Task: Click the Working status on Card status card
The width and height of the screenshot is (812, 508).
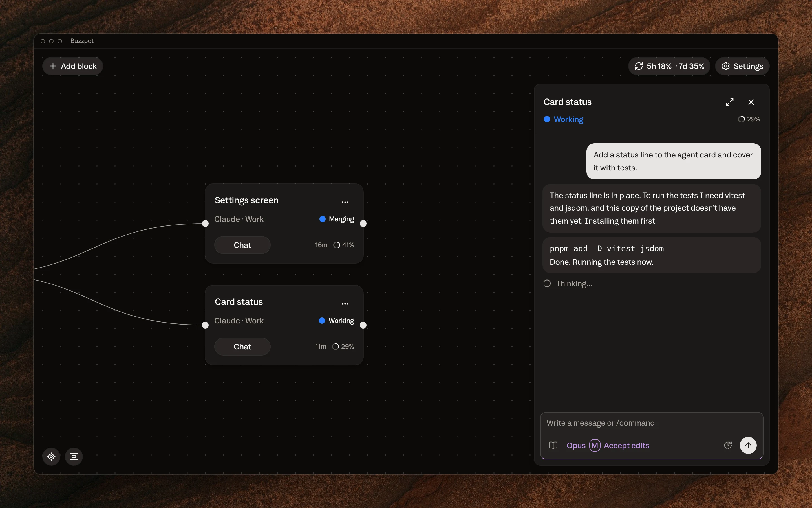Action: pyautogui.click(x=337, y=321)
